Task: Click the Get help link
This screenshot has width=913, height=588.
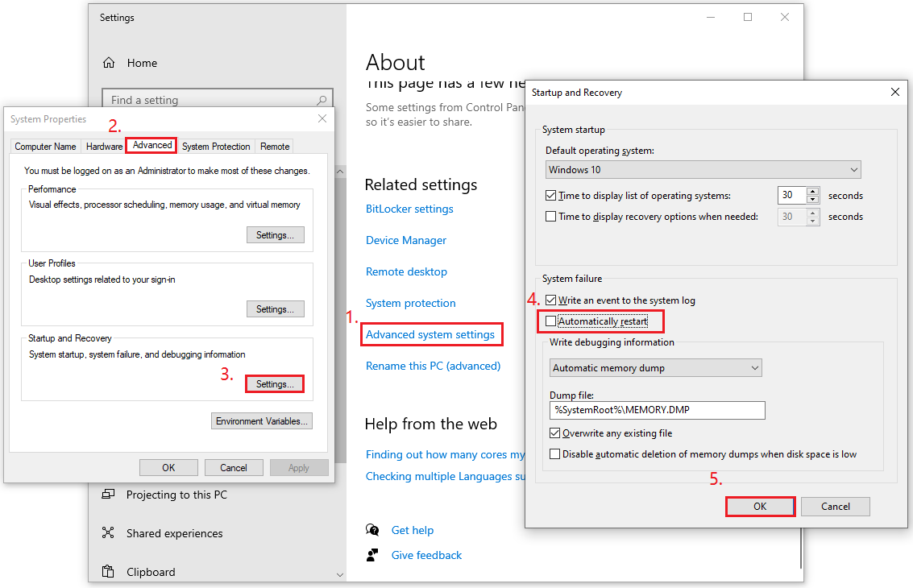Action: (413, 530)
